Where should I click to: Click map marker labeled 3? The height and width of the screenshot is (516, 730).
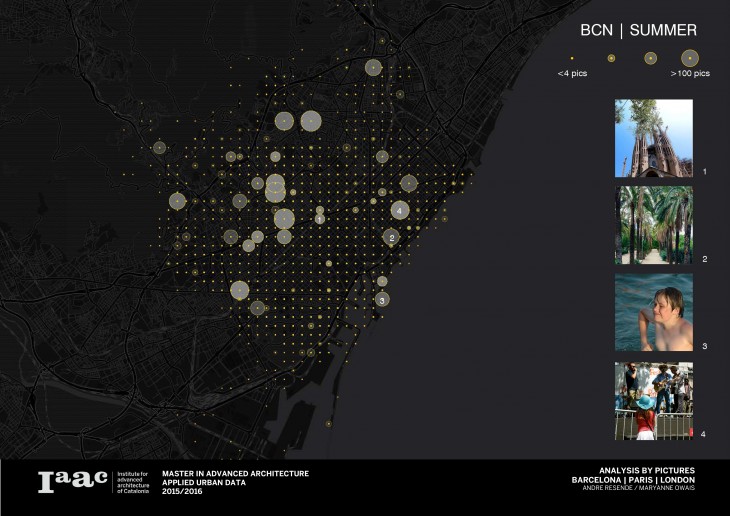tap(382, 299)
